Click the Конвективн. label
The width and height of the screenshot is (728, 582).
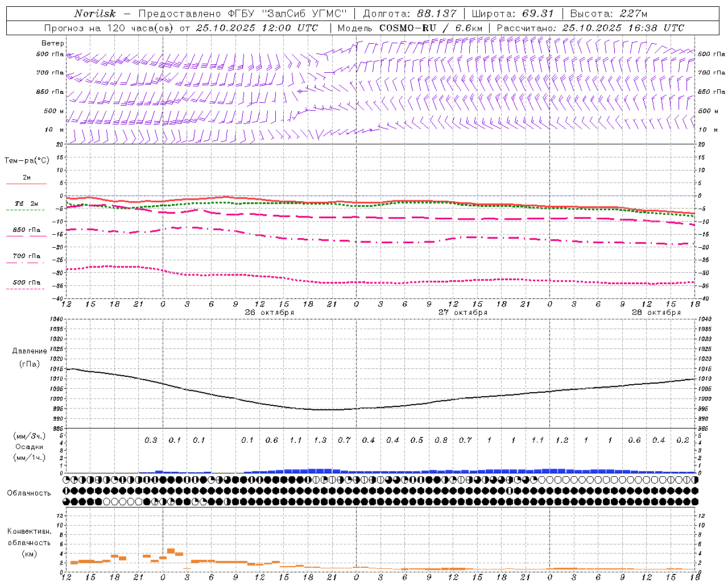click(30, 531)
